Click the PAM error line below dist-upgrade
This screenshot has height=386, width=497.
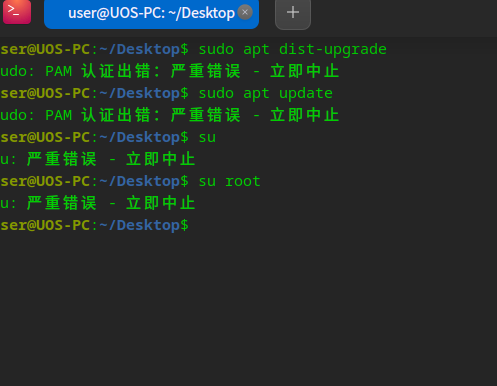(x=169, y=71)
